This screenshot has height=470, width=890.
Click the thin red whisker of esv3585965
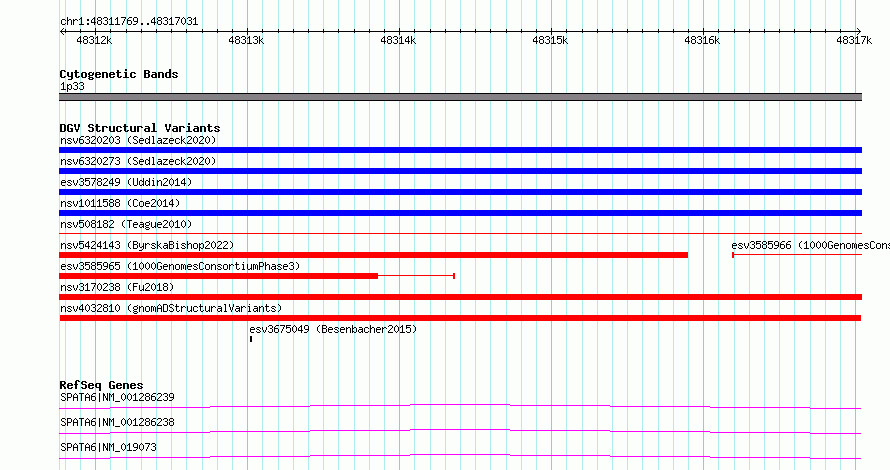417,276
